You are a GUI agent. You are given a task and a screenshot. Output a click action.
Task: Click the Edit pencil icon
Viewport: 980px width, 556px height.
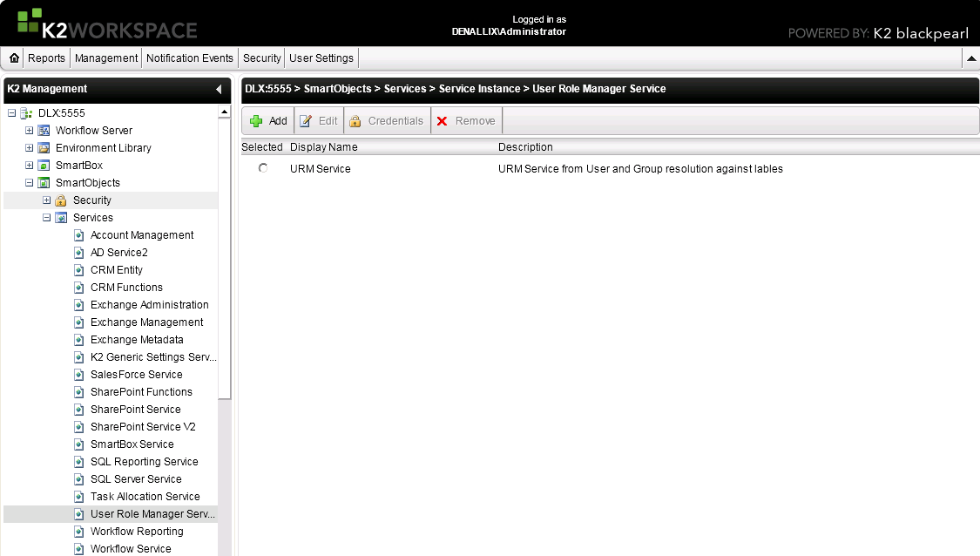click(x=306, y=121)
